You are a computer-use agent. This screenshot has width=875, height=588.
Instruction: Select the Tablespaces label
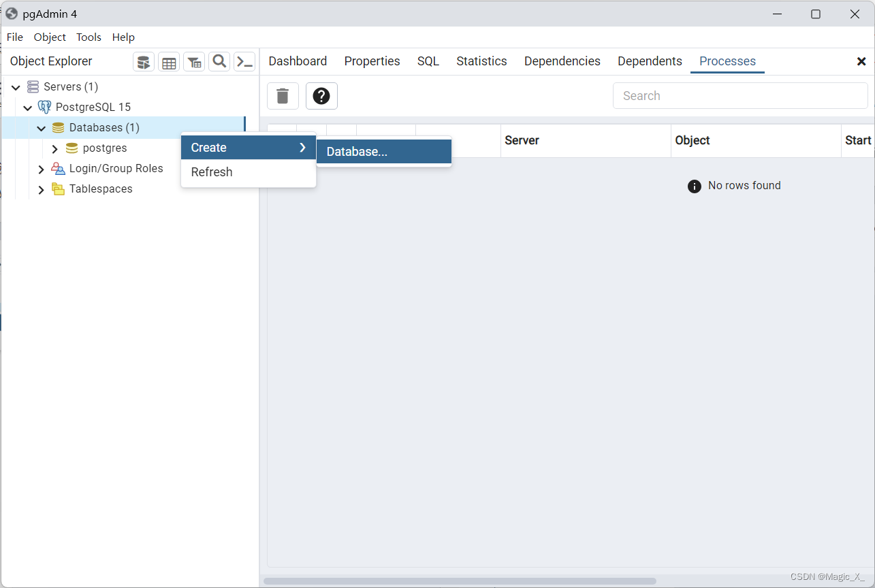coord(101,189)
